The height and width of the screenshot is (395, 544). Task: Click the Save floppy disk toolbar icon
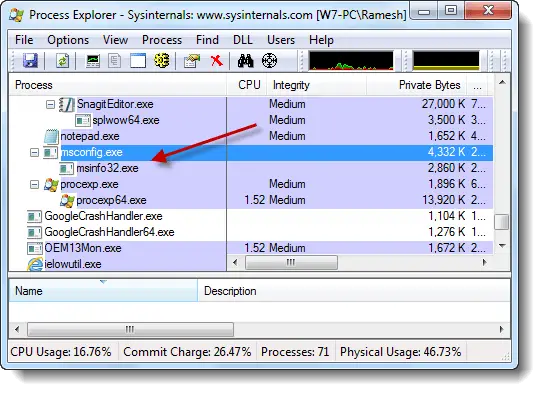[x=30, y=61]
